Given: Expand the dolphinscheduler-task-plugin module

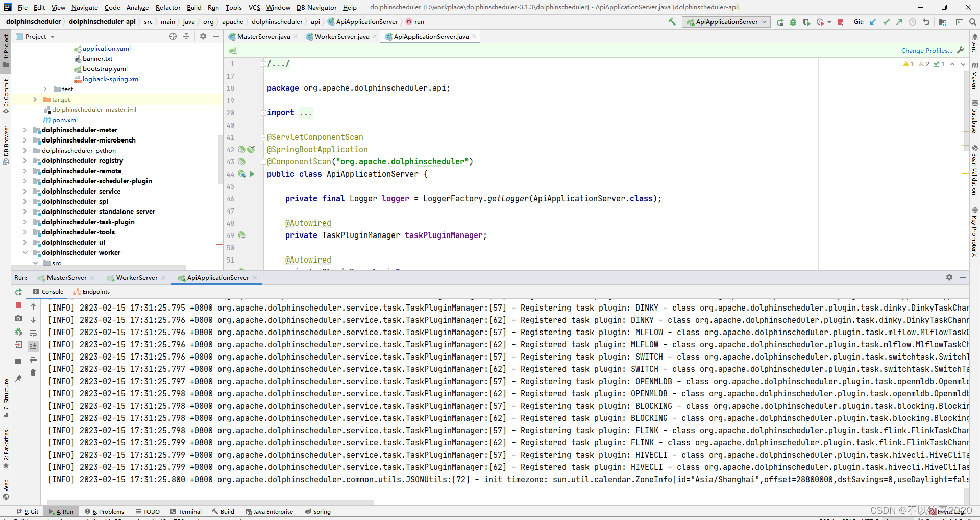Looking at the screenshot, I should coord(24,222).
